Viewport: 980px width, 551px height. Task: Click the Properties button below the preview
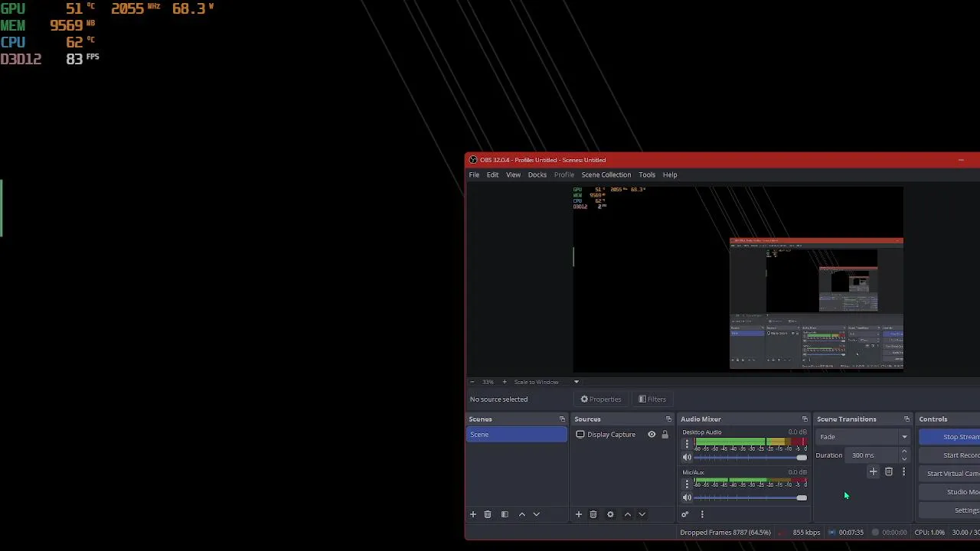coord(601,399)
